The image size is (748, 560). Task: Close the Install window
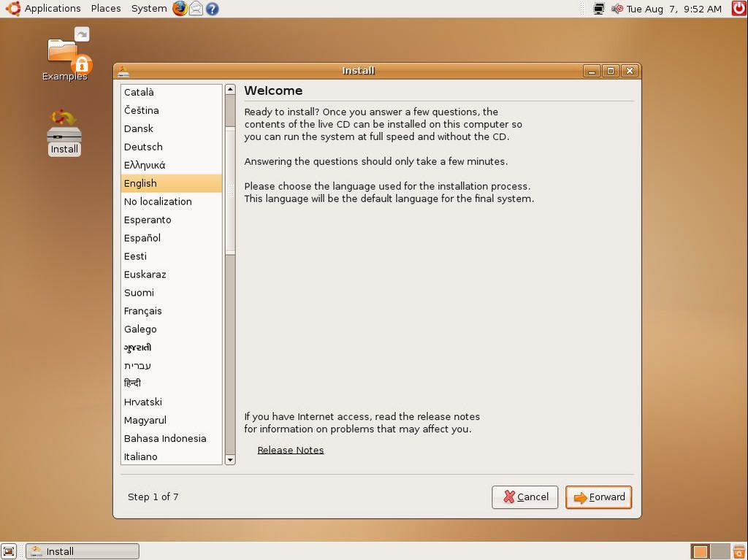coord(630,71)
